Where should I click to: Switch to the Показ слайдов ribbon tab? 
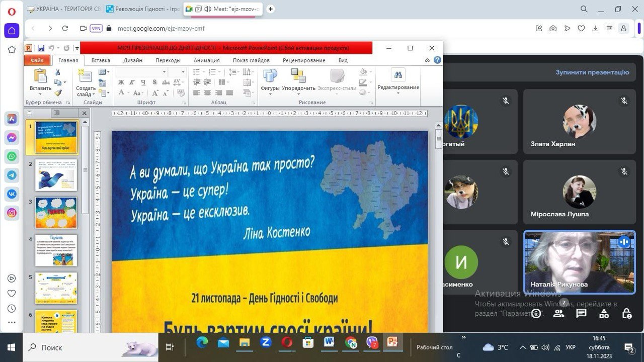click(251, 60)
